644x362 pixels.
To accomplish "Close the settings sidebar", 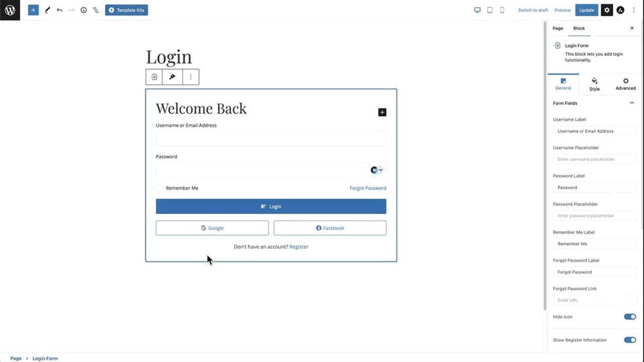I will 632,28.
